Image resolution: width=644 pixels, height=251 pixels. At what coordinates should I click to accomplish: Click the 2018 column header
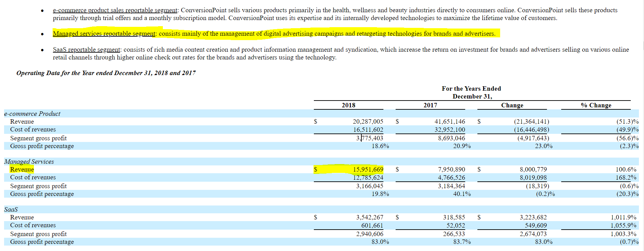(x=348, y=105)
